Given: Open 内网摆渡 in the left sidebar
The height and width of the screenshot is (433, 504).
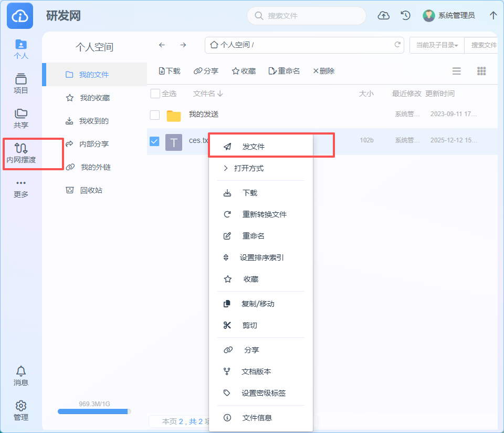Looking at the screenshot, I should click(x=21, y=153).
